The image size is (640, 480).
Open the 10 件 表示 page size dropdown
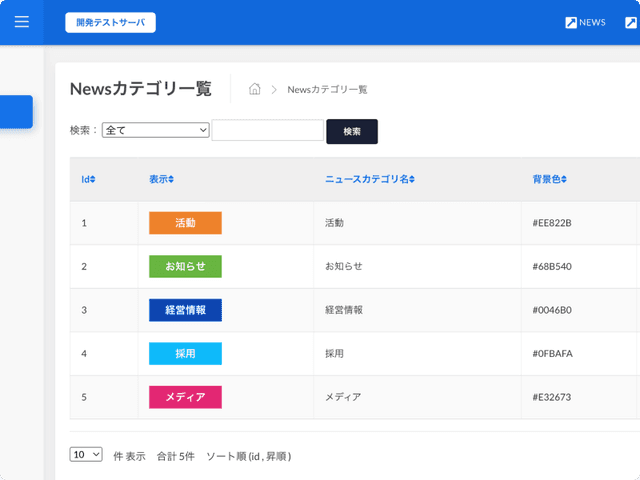86,454
